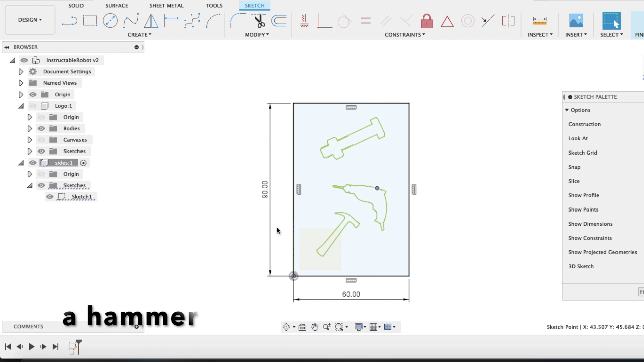Image resolution: width=644 pixels, height=362 pixels.
Task: Click the Fix/Unfix lock constraint icon
Action: pos(426,21)
